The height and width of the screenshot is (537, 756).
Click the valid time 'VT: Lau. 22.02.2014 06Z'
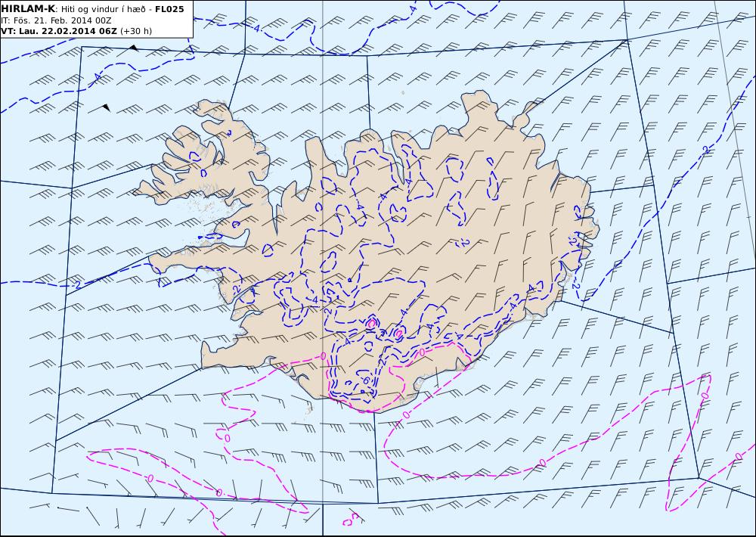tap(59, 31)
